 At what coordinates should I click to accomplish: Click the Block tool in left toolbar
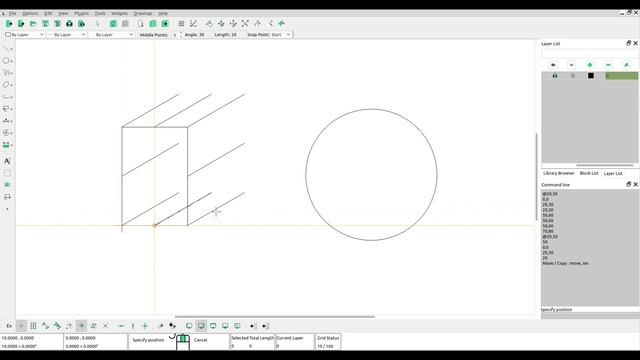coord(7,197)
